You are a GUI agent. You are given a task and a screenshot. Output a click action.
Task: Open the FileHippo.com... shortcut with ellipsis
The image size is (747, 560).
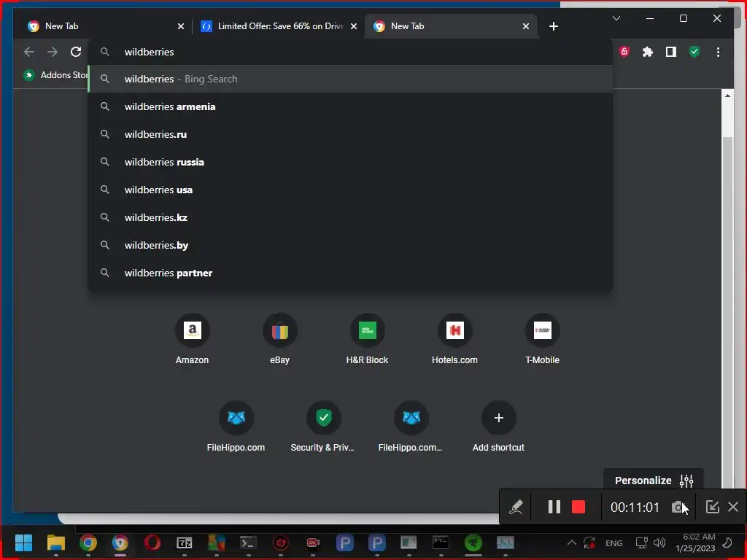pos(411,427)
